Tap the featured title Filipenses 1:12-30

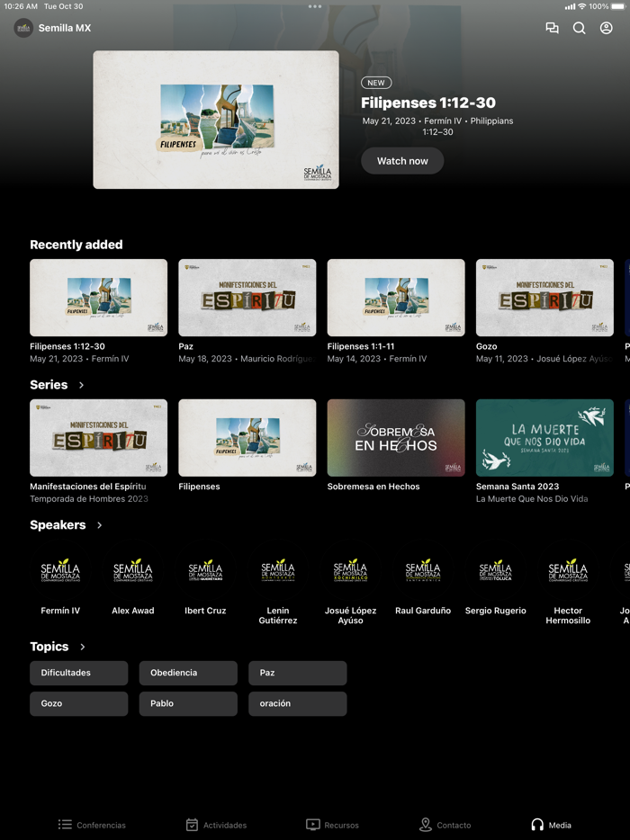pos(428,103)
